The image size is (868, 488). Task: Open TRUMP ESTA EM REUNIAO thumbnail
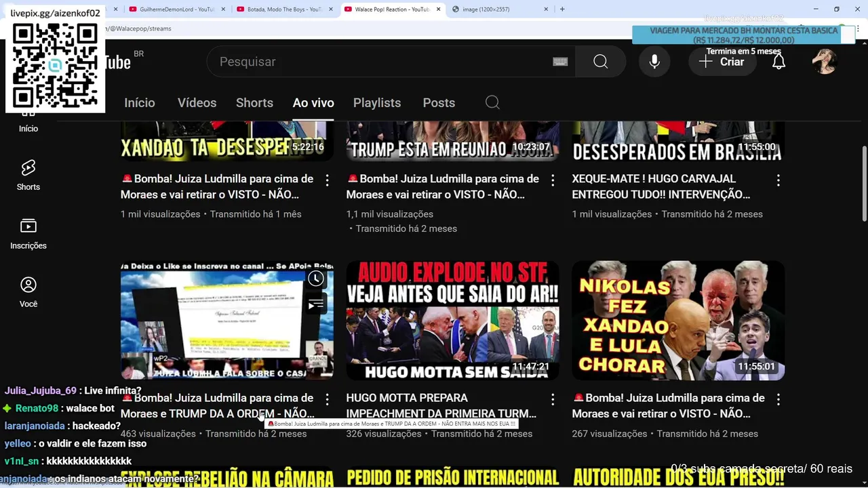click(452, 142)
